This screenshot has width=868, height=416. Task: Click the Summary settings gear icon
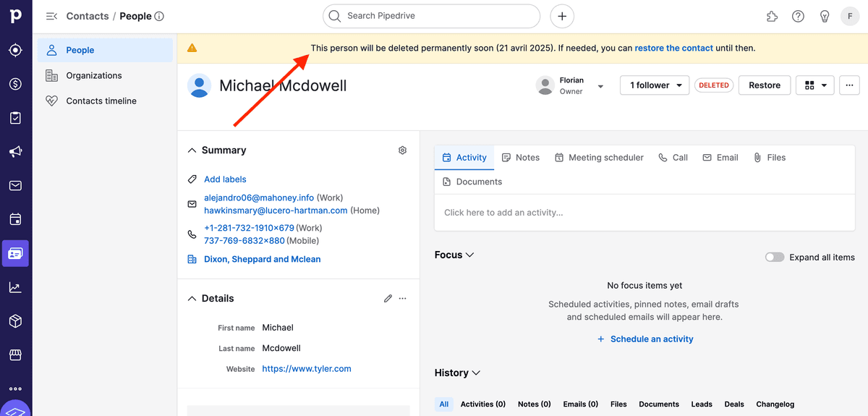[403, 150]
